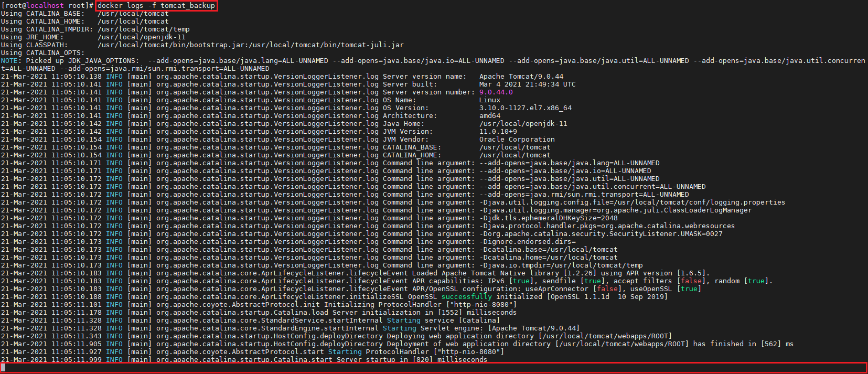Viewport: 868px width, 374px height.
Task: Click the '-Dcatalina.base=/usr/local/tomcat' argument
Action: tap(549, 249)
